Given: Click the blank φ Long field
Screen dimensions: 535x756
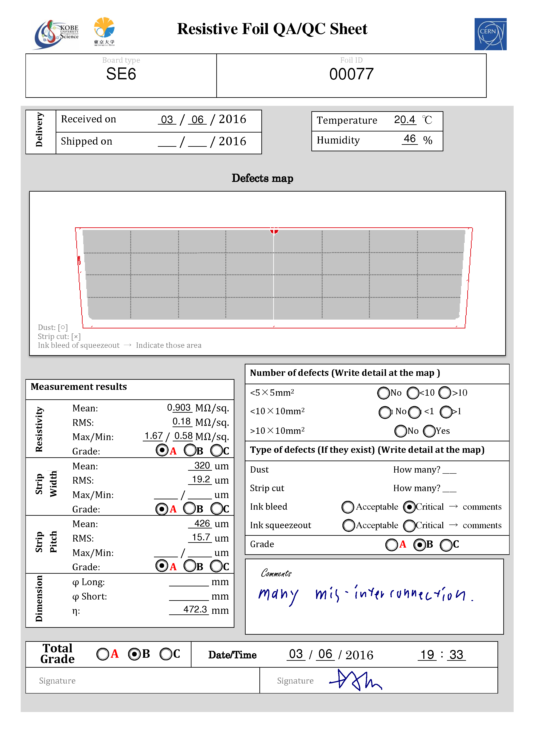Looking at the screenshot, I should pyautogui.click(x=189, y=581).
